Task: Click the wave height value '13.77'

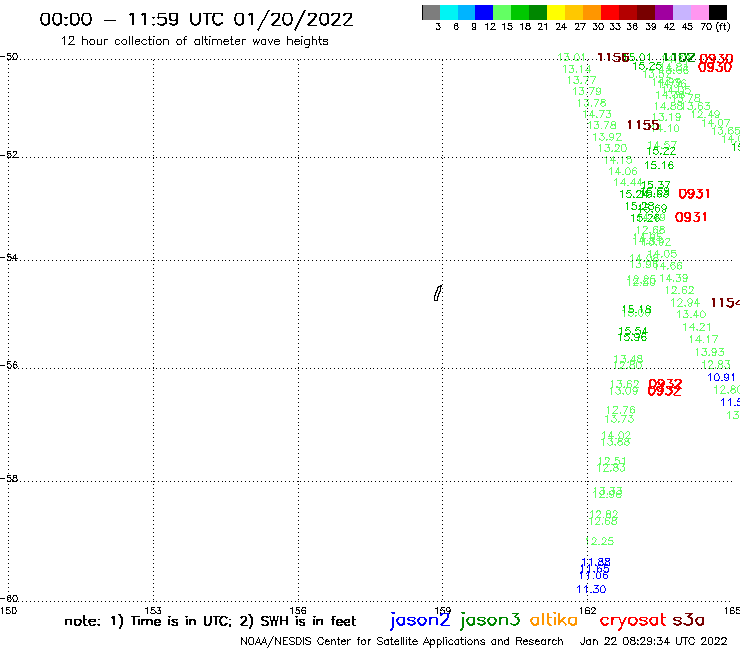Action: click(x=581, y=80)
